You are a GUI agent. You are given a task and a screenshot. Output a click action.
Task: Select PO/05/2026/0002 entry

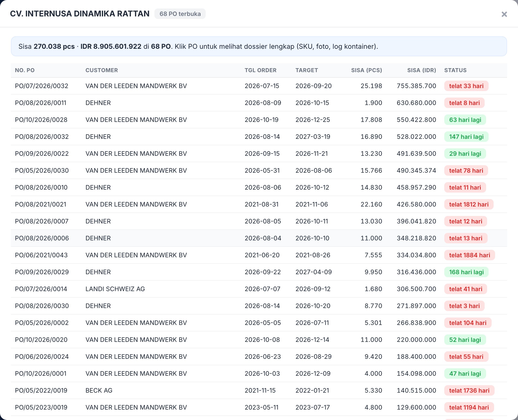[x=259, y=323]
